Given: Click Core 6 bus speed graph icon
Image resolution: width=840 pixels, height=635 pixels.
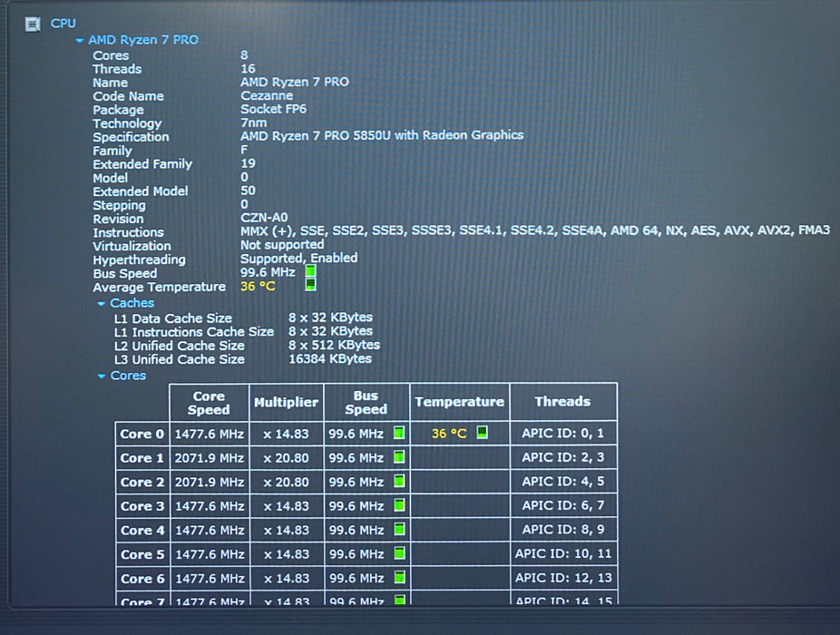Looking at the screenshot, I should (399, 577).
